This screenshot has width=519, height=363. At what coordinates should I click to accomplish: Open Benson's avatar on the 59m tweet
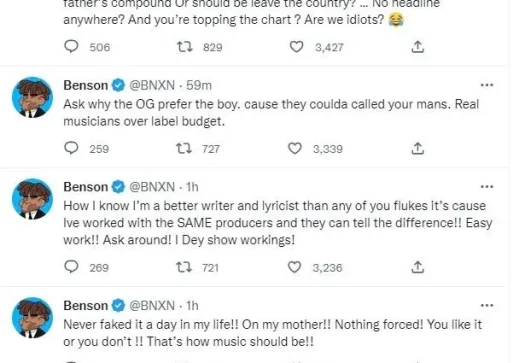[x=32, y=97]
